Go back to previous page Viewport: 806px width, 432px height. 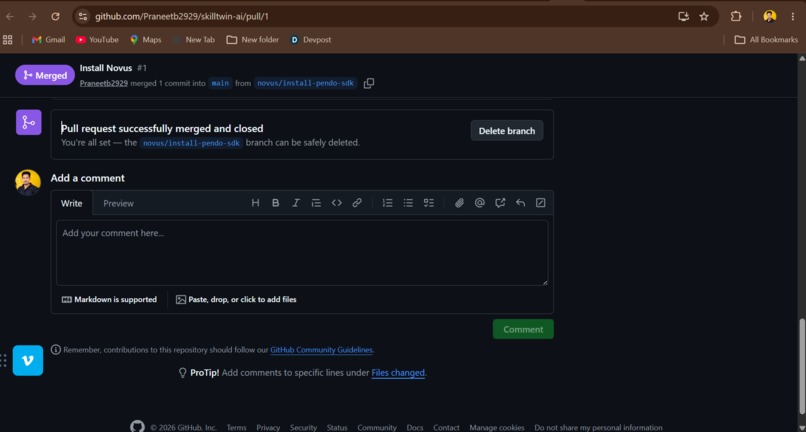pyautogui.click(x=10, y=16)
